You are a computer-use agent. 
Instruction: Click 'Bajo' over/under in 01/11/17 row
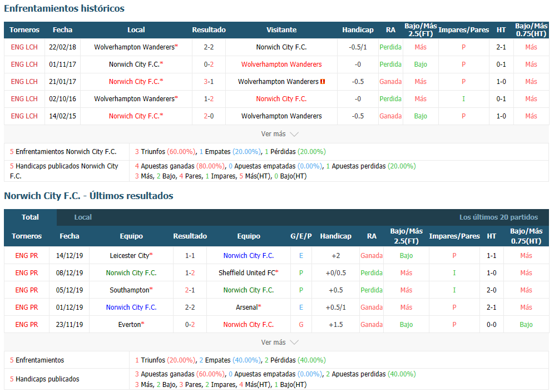421,64
